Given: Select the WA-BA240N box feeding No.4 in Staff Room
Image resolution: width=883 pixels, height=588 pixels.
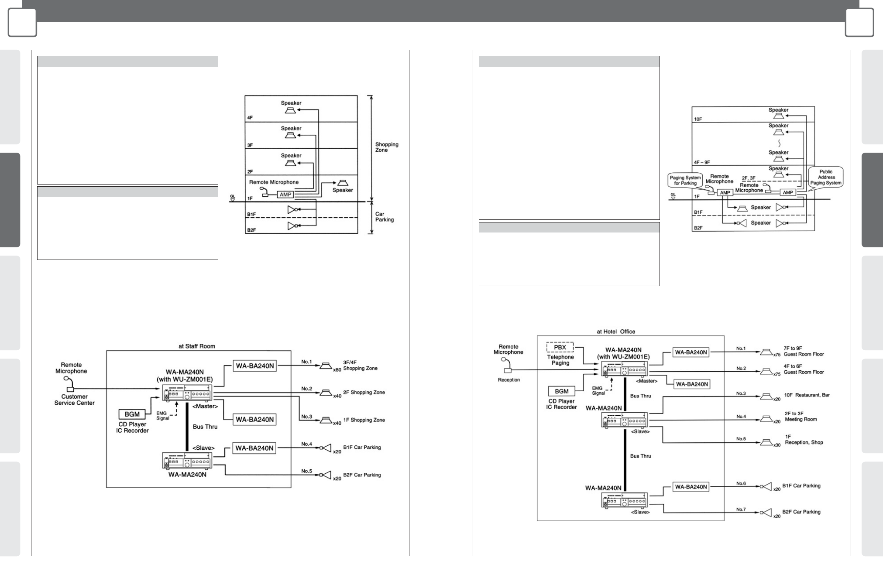Looking at the screenshot, I should pos(254,448).
